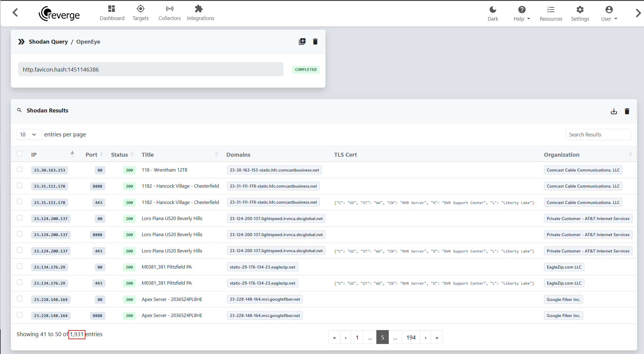Click the Shodan query input field

150,69
